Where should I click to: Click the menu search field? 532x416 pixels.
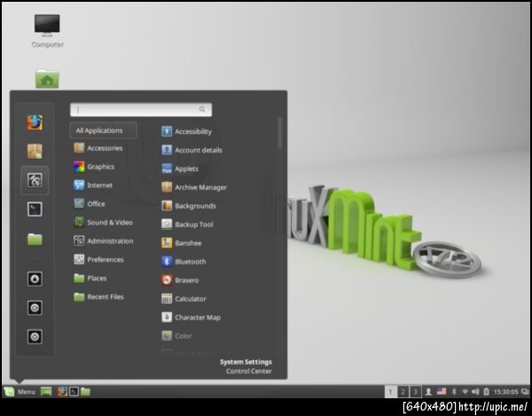(x=141, y=110)
